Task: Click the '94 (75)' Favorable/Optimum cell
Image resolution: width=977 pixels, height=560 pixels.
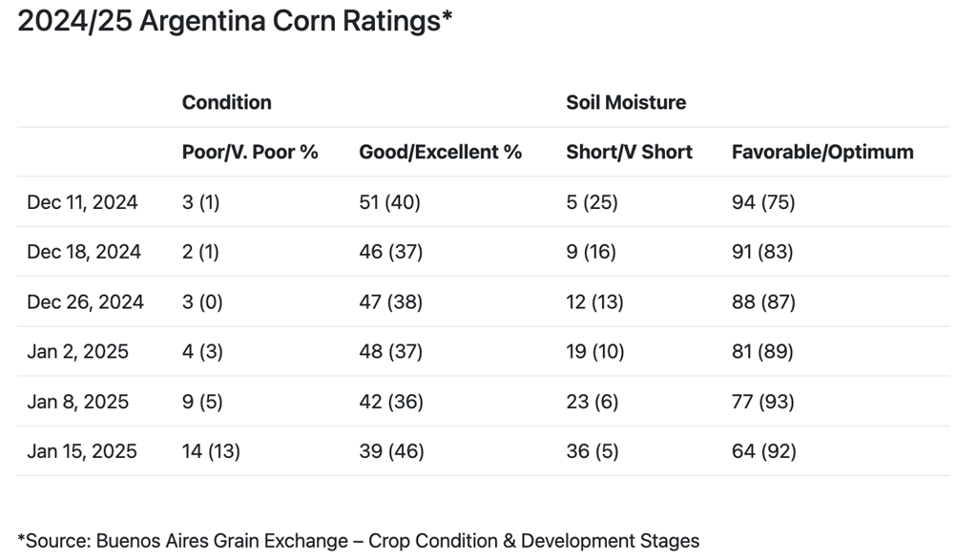Action: pyautogui.click(x=762, y=202)
